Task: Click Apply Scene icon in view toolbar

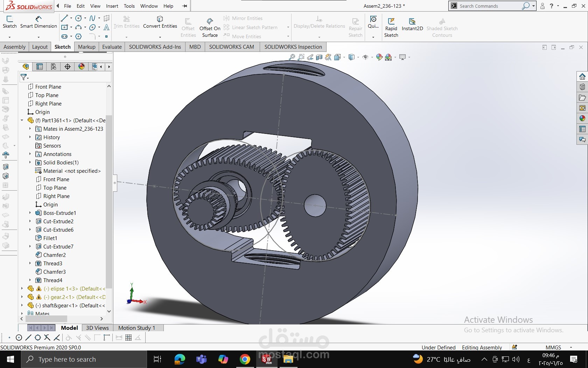Action: click(x=388, y=57)
